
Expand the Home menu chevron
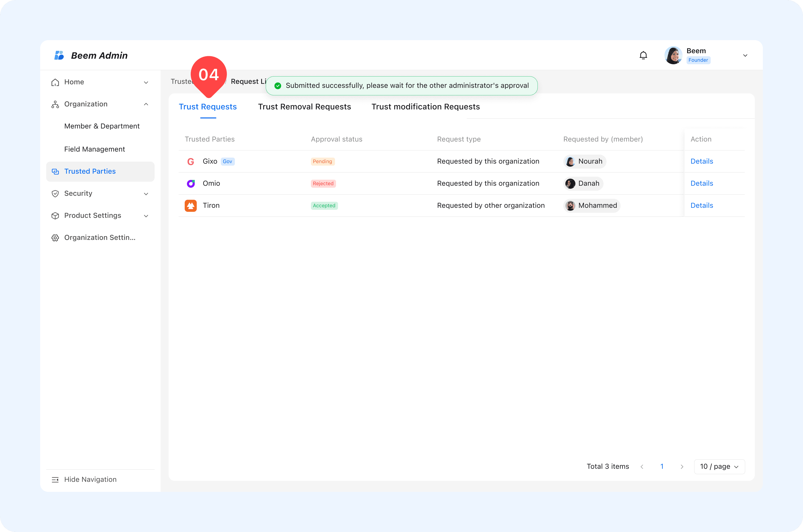(146, 83)
